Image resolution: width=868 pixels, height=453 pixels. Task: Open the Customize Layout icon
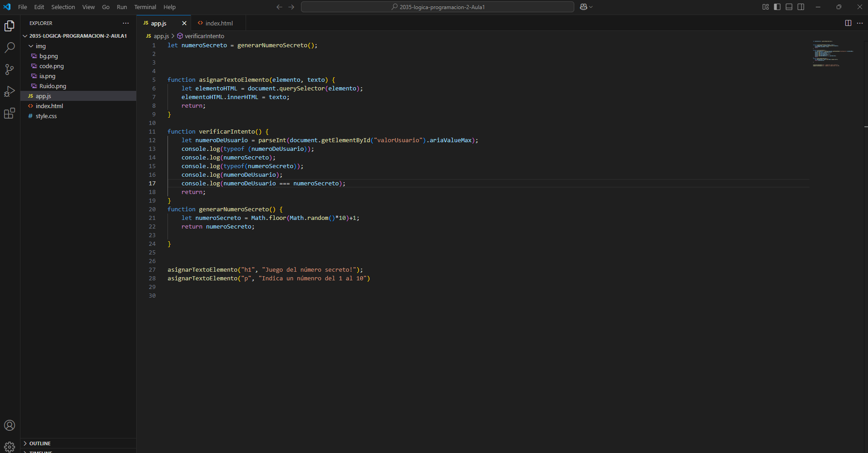765,7
